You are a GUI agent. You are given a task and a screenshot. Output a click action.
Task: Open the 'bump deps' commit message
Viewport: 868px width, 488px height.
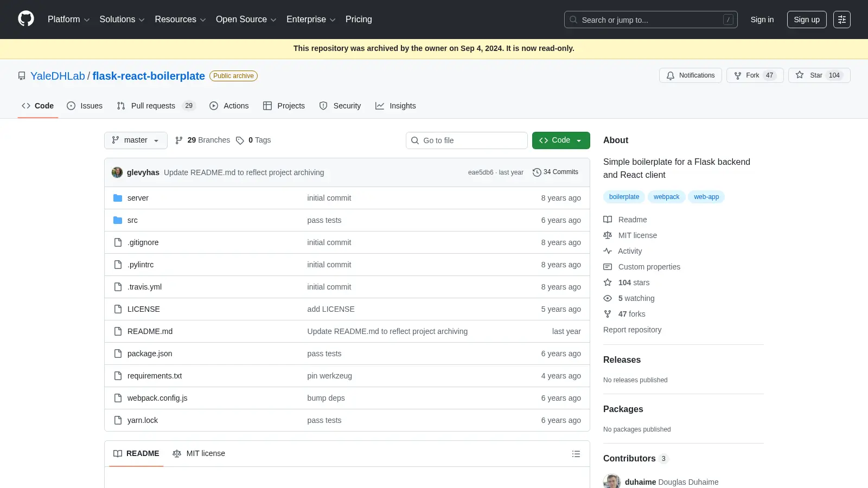coord(326,398)
